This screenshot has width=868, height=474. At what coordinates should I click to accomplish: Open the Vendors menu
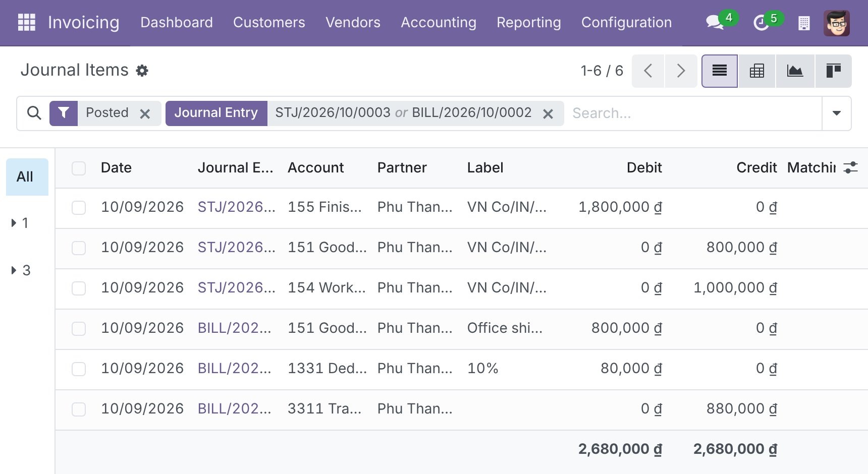click(353, 22)
